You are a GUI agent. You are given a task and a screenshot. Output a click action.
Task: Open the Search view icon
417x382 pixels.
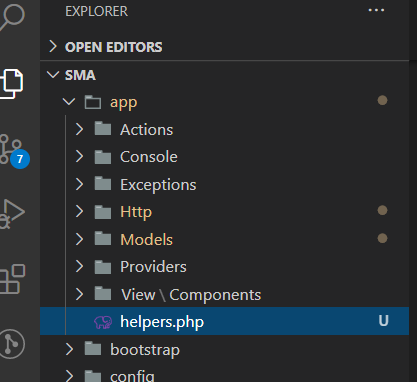(x=12, y=16)
